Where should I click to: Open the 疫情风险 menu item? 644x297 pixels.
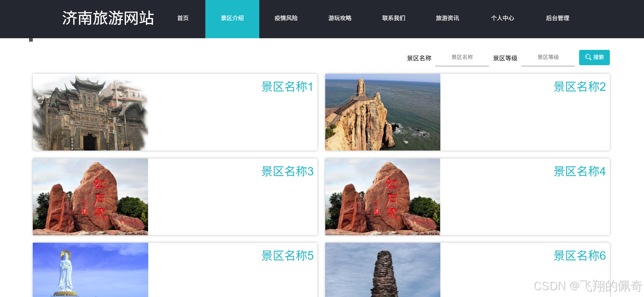coord(286,18)
